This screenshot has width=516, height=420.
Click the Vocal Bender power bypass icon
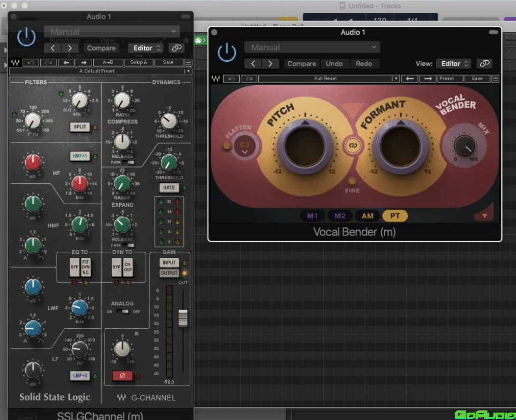coord(227,52)
